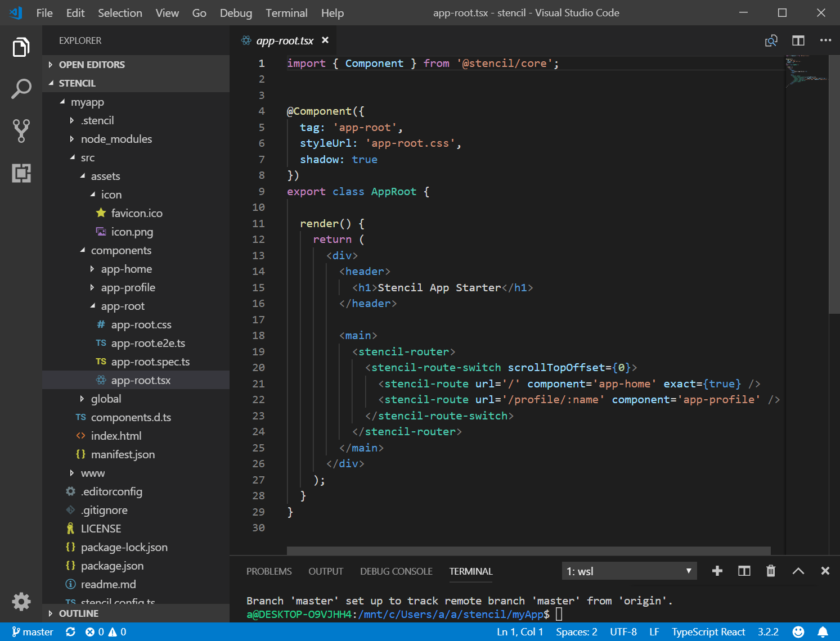
Task: Open the Terminal menu
Action: tap(286, 13)
